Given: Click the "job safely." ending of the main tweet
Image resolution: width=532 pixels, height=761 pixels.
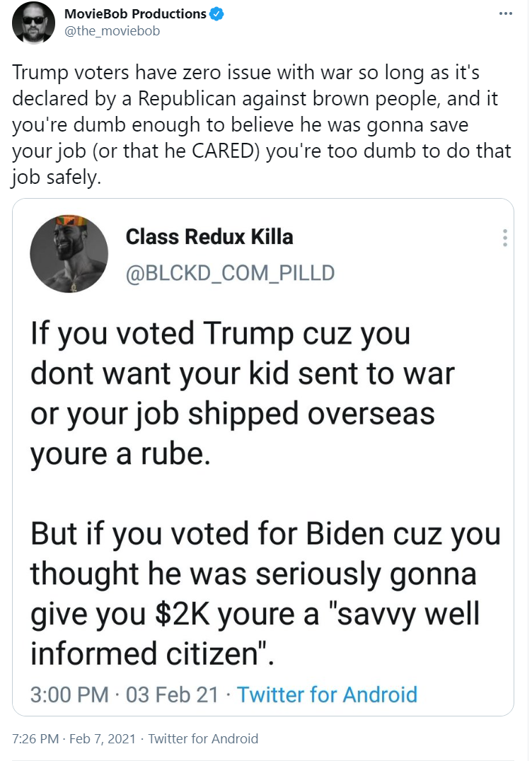Looking at the screenshot, I should click(x=57, y=177).
